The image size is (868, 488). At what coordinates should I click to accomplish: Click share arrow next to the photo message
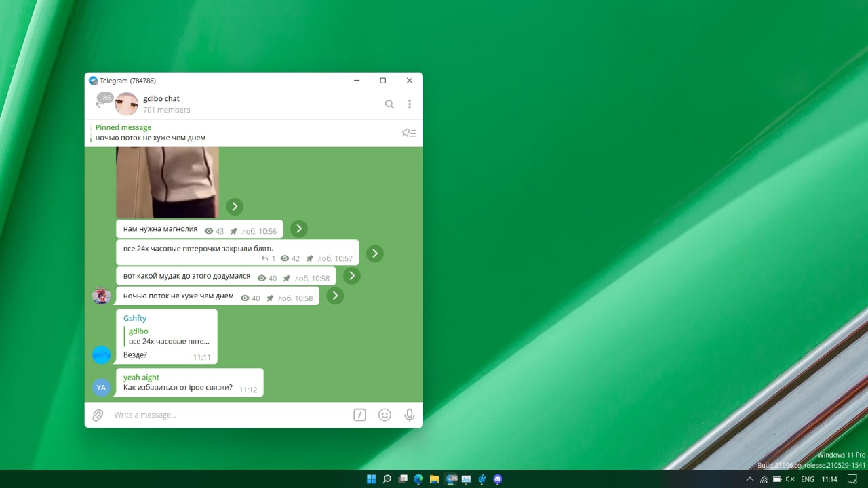235,207
